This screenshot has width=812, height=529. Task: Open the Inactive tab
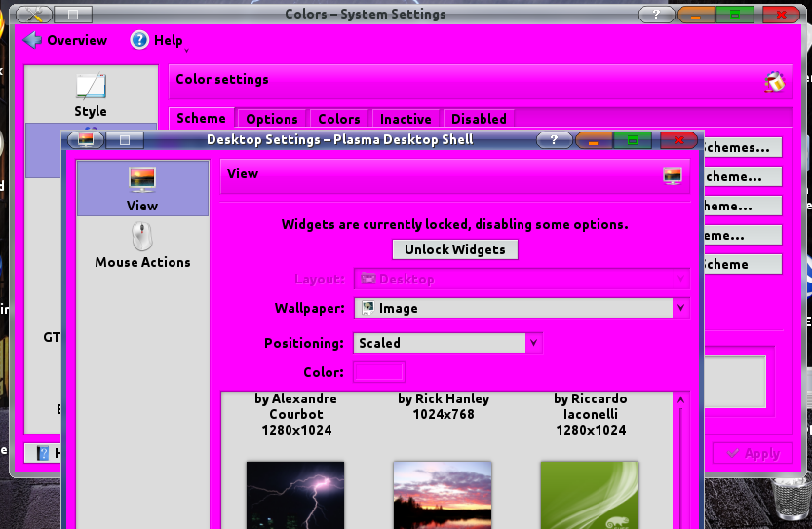(x=406, y=119)
